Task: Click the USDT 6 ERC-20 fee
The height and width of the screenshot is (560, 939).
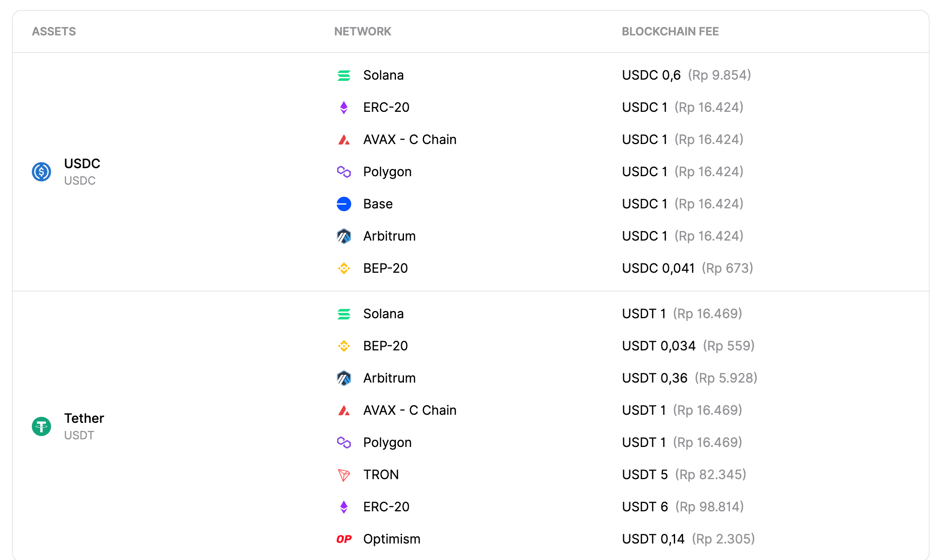Action: 645,507
